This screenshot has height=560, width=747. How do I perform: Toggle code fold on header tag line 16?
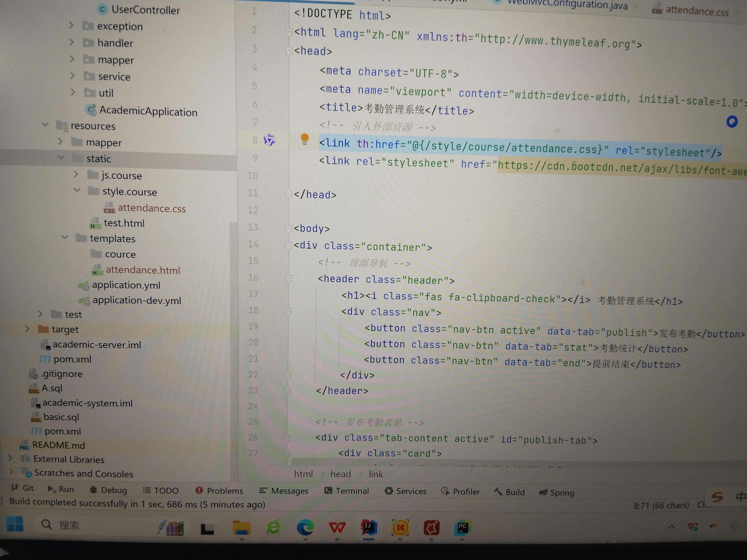pyautogui.click(x=288, y=279)
